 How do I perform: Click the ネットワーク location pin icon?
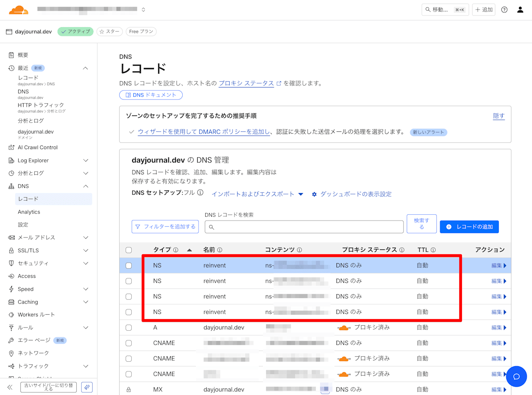pyautogui.click(x=12, y=353)
